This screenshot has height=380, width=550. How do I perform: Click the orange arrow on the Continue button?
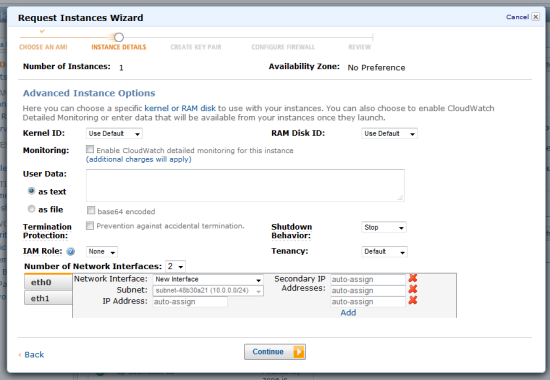(299, 352)
